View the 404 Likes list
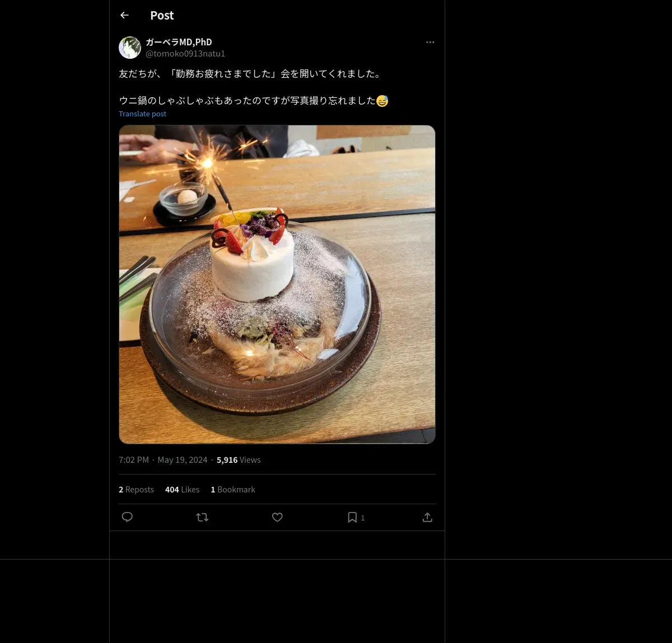 (x=182, y=489)
